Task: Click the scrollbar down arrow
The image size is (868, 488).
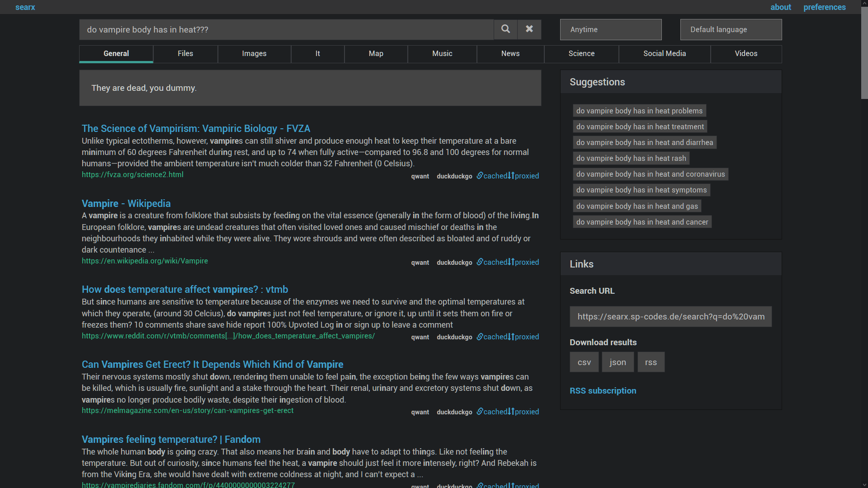Action: pos(864,485)
